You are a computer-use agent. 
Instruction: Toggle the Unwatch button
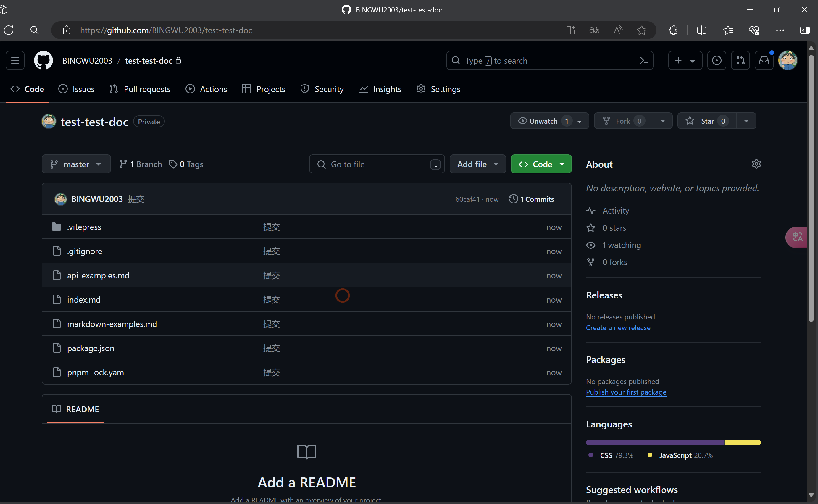pos(543,121)
